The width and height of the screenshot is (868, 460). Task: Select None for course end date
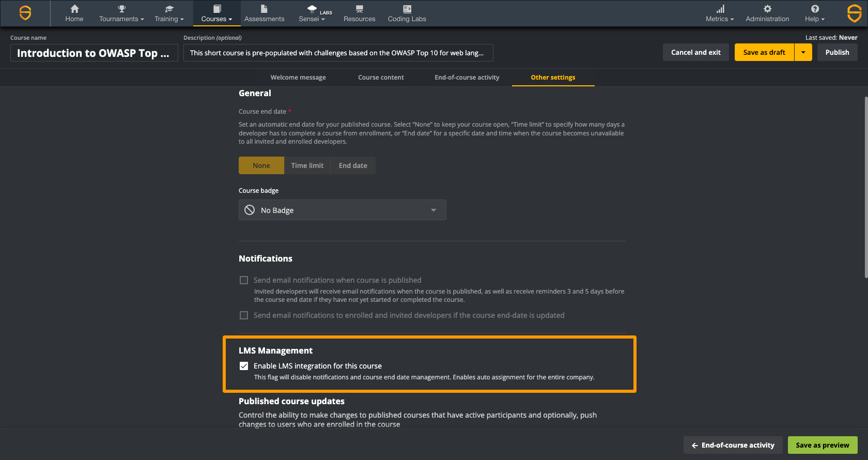[x=261, y=165]
